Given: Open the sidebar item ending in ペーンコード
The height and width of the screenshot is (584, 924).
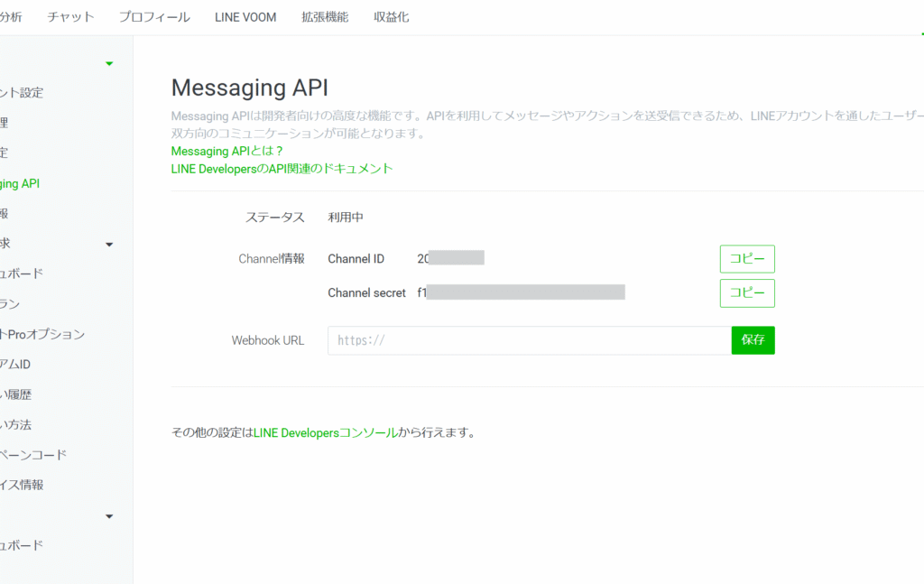Looking at the screenshot, I should pos(33,454).
